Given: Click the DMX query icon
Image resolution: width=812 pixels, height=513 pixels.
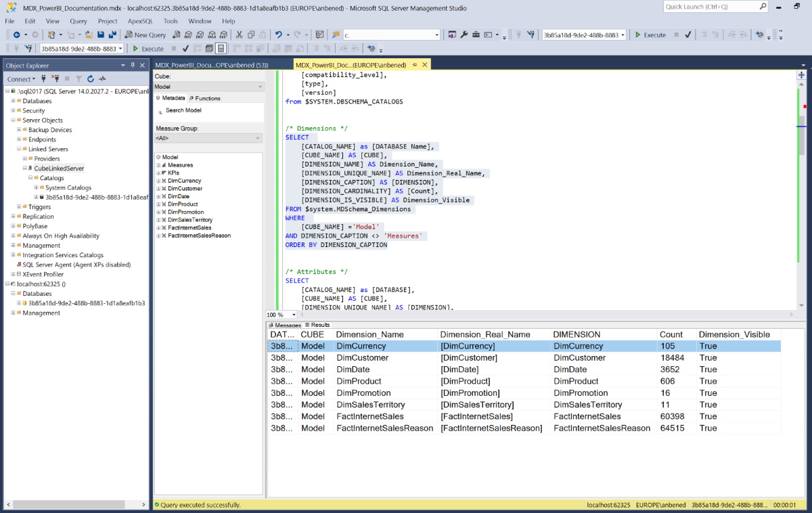Looking at the screenshot, I should click(x=200, y=35).
